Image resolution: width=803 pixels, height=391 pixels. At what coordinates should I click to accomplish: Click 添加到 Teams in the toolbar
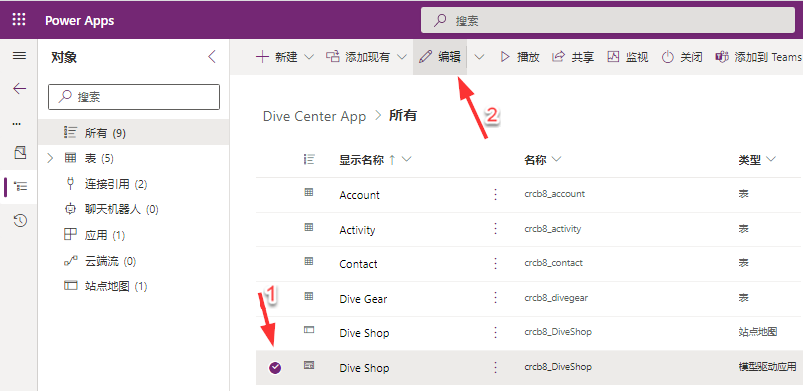[x=758, y=57]
